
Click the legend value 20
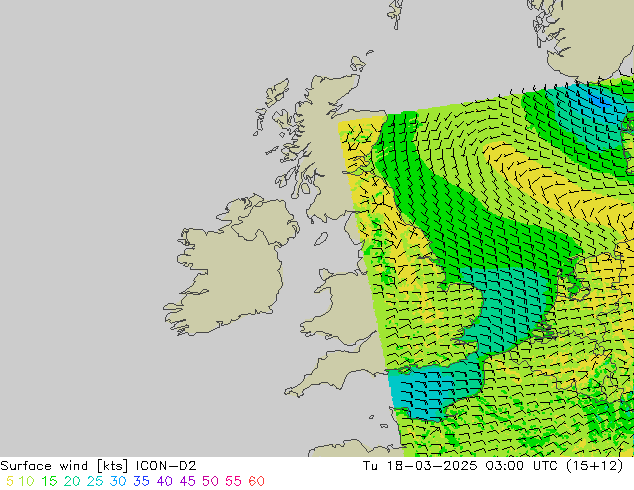click(72, 481)
